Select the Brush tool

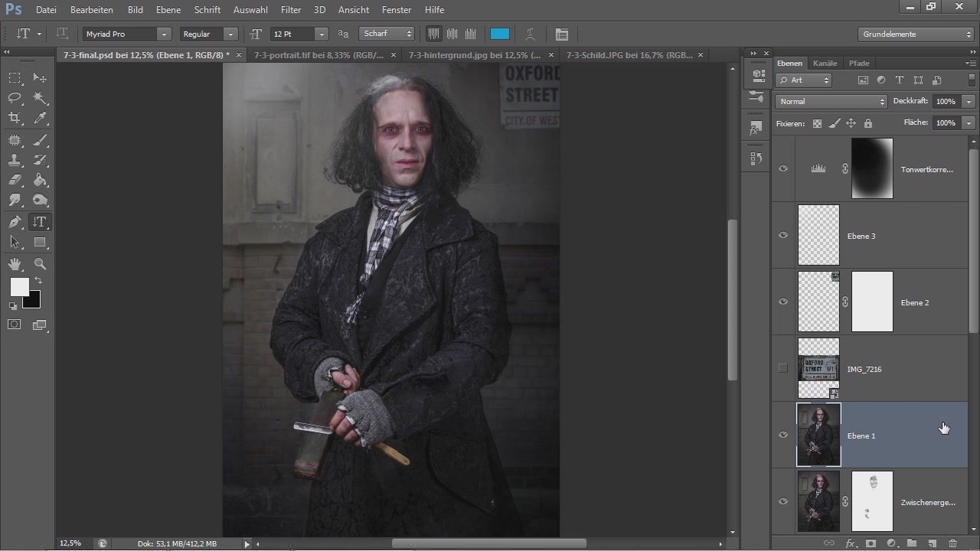(40, 140)
